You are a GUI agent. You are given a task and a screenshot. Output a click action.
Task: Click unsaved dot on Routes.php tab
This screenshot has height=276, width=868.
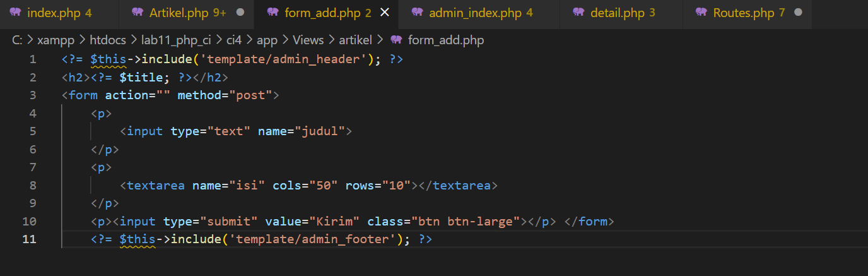(x=798, y=13)
